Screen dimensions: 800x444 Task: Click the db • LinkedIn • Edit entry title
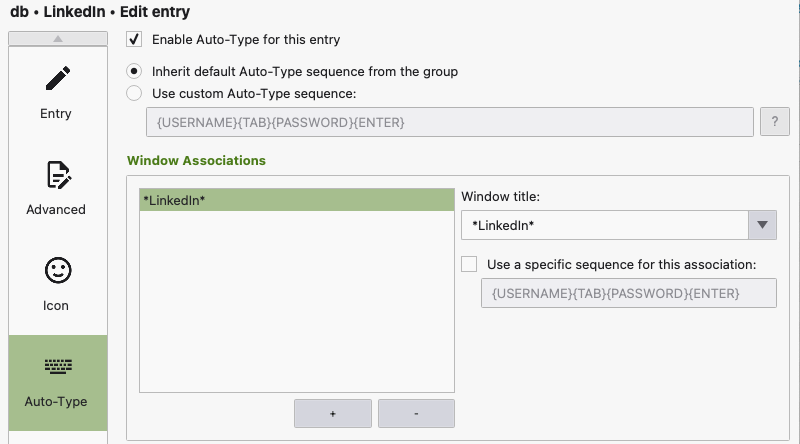100,11
